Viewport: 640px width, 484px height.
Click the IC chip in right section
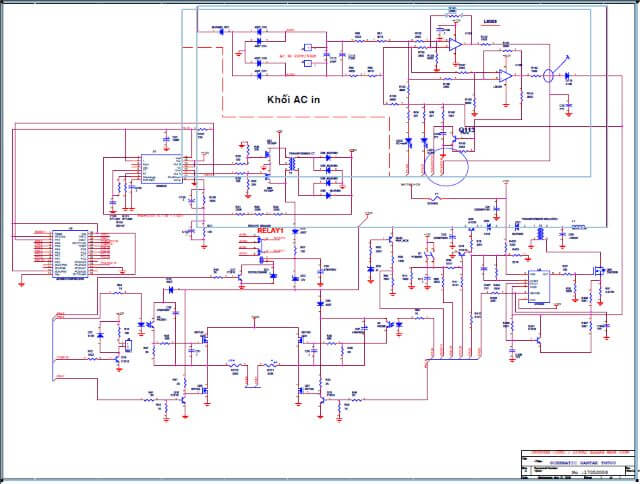coord(538,283)
